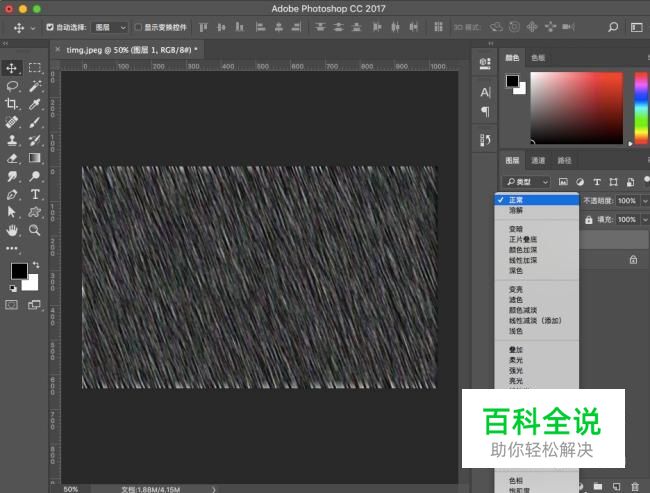650x493 pixels.
Task: Expand the right panel dock double-arrow
Action: pyautogui.click(x=491, y=43)
